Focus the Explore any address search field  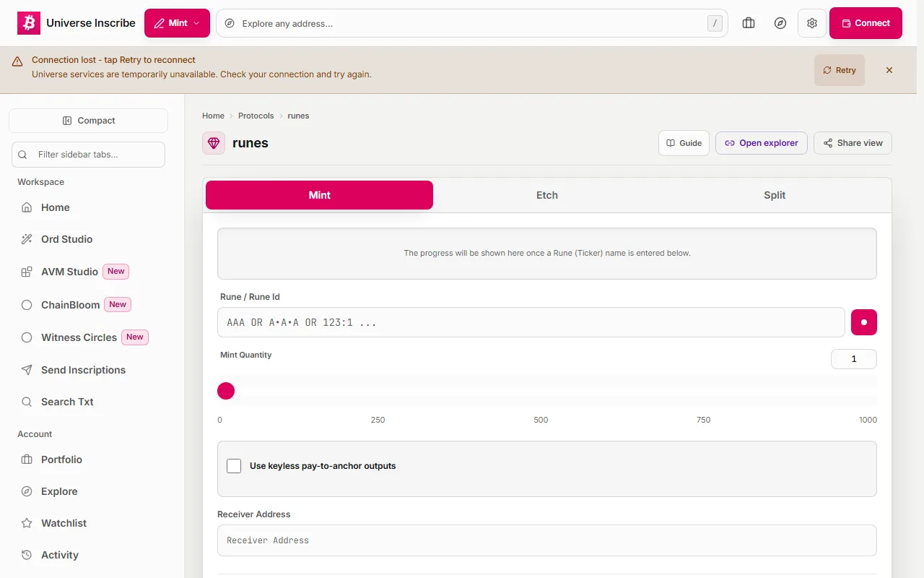pyautogui.click(x=472, y=23)
